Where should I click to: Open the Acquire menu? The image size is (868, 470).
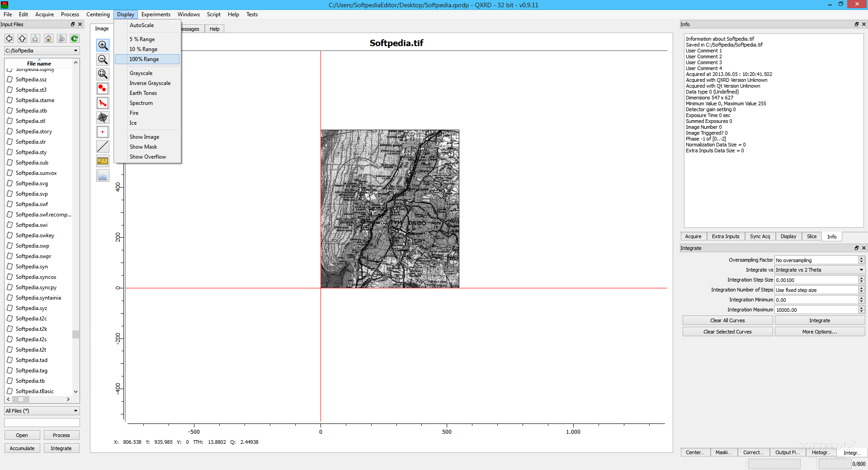click(x=44, y=14)
